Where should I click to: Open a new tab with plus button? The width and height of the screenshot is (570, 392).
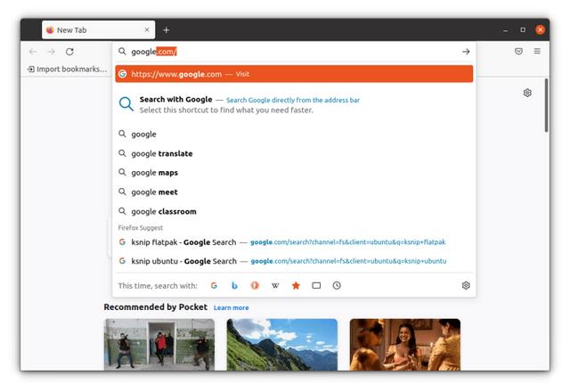tap(167, 30)
